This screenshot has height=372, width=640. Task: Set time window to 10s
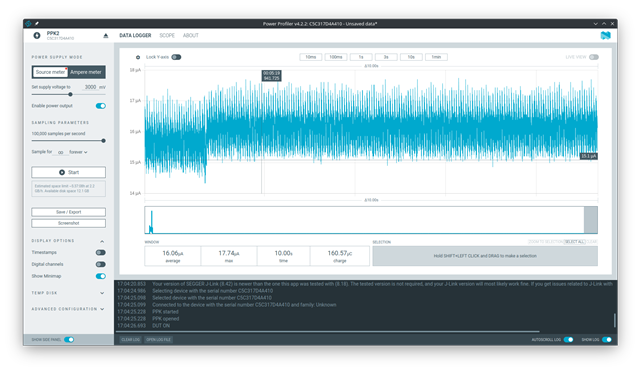[411, 57]
